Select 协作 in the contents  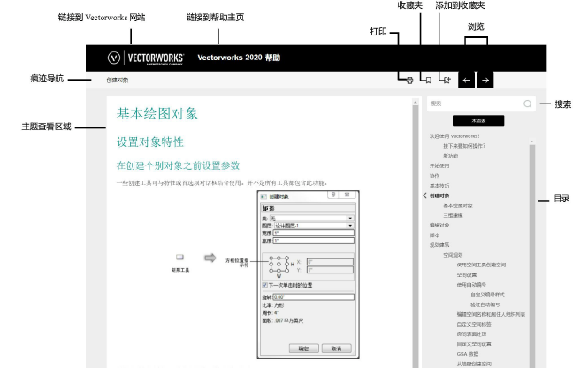coord(434,176)
